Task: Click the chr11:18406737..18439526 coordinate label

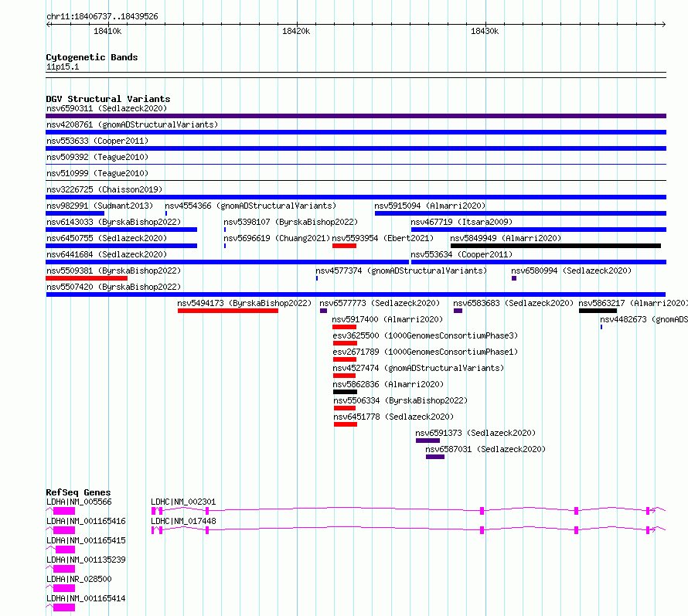Action: click(102, 17)
